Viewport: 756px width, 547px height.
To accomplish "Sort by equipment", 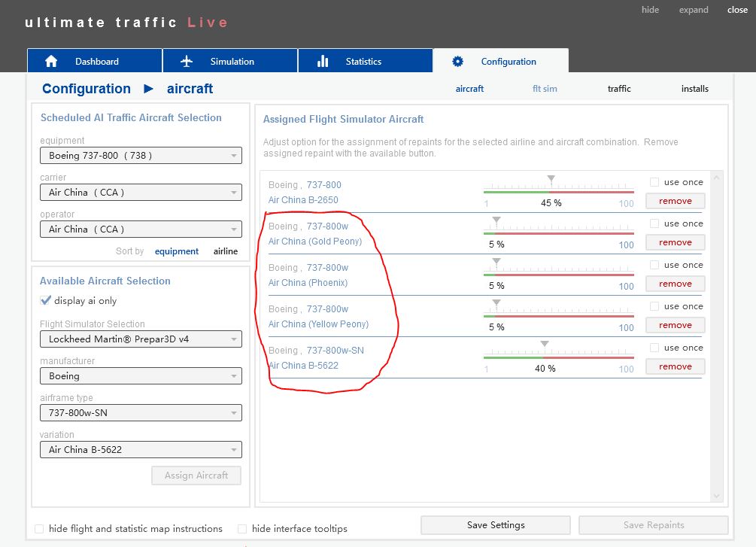I will (177, 251).
